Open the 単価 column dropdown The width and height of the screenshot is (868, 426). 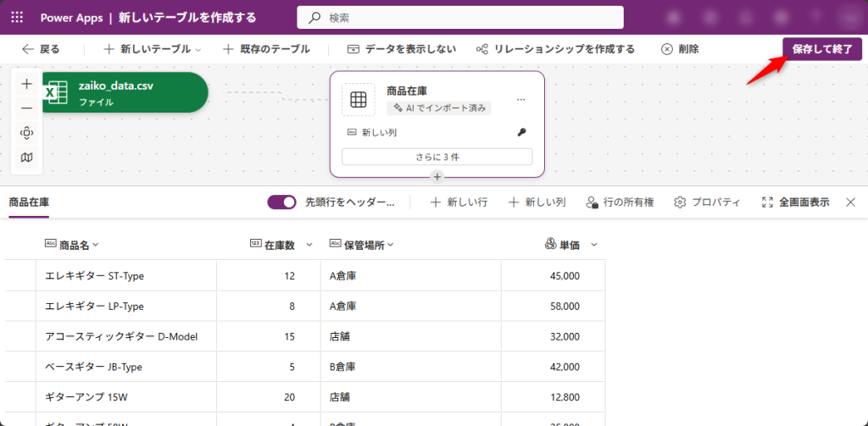(594, 245)
